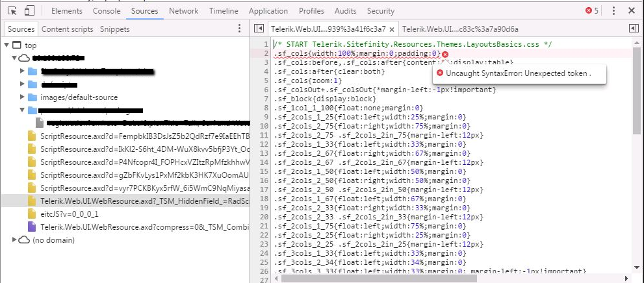This screenshot has width=644, height=283.
Task: Activate the inspect element picker icon
Action: pyautogui.click(x=12, y=11)
